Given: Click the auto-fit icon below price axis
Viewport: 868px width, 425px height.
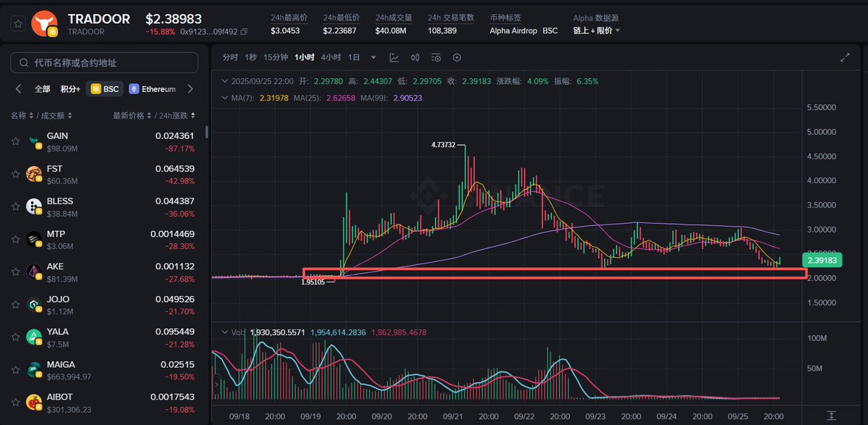Looking at the screenshot, I should click(x=833, y=415).
